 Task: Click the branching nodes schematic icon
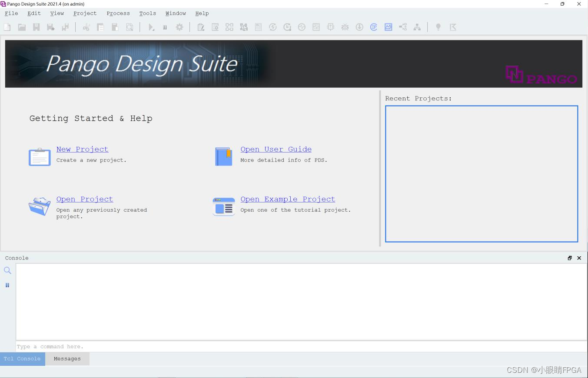[x=403, y=27]
